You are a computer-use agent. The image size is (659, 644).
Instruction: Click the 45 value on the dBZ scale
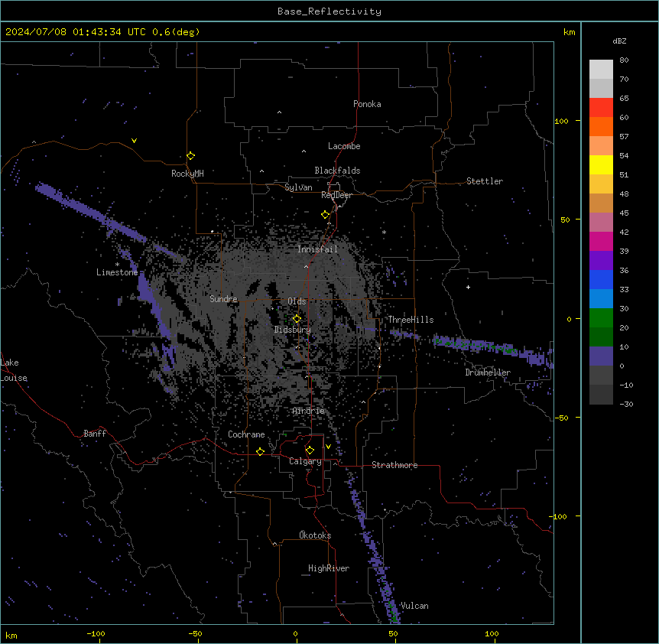pos(624,213)
